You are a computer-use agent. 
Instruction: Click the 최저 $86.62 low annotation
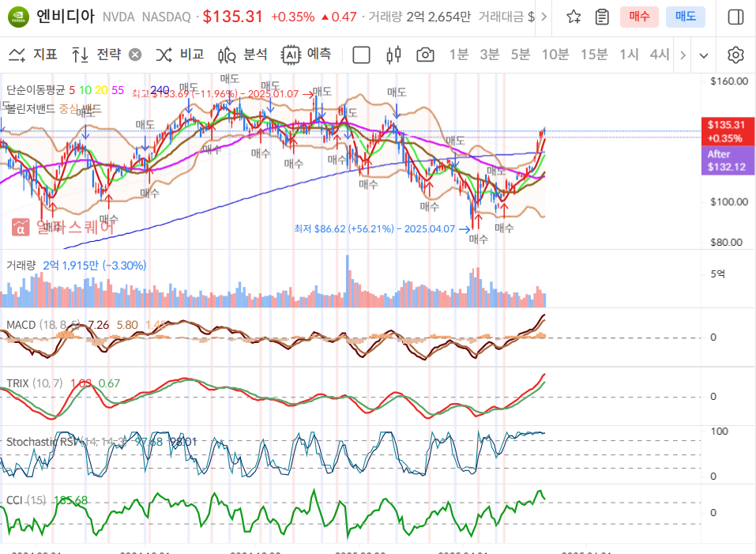(x=382, y=229)
